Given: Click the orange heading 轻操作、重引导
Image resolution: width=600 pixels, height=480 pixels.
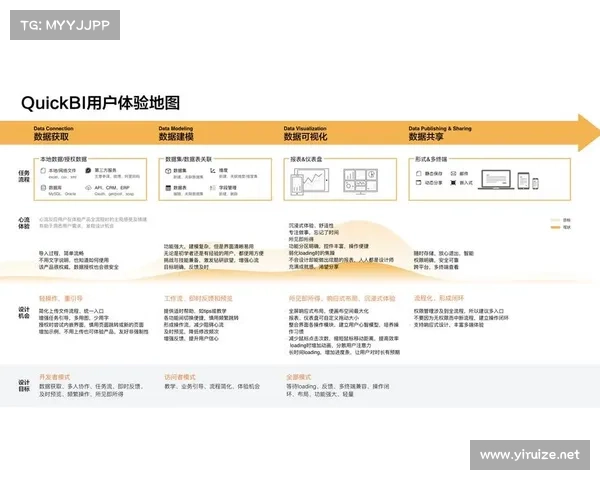Looking at the screenshot, I should (x=61, y=298).
